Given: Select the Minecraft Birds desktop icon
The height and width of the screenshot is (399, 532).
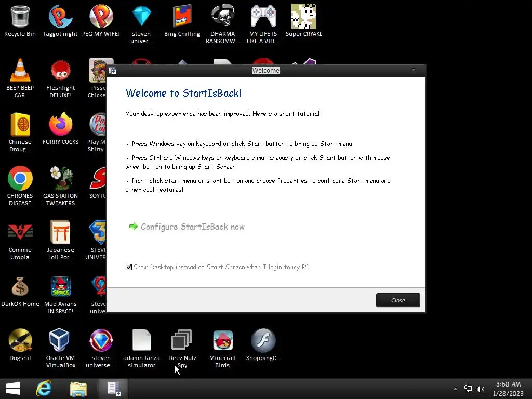Looking at the screenshot, I should coord(222,348).
